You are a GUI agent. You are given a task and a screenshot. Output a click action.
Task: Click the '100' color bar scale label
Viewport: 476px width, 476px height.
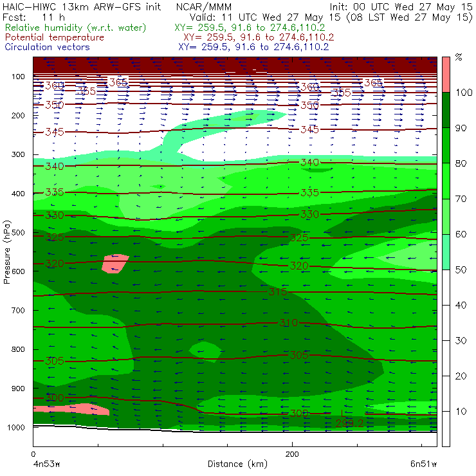click(464, 92)
